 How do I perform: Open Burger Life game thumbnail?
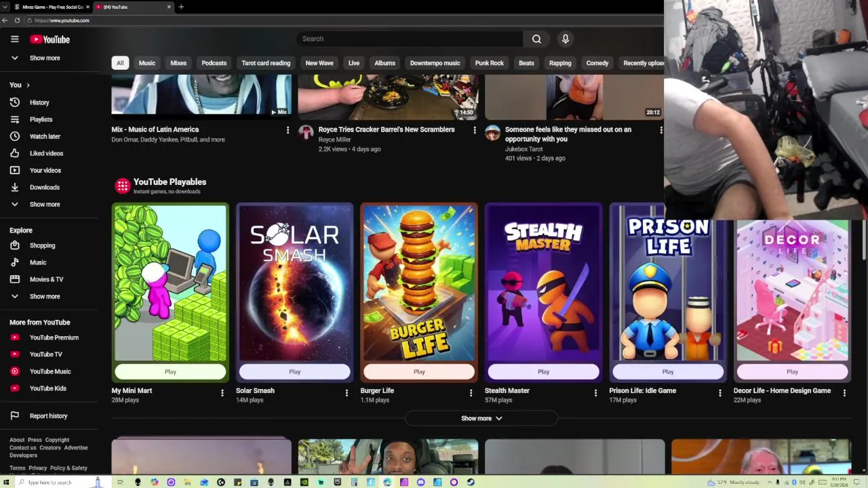click(419, 283)
